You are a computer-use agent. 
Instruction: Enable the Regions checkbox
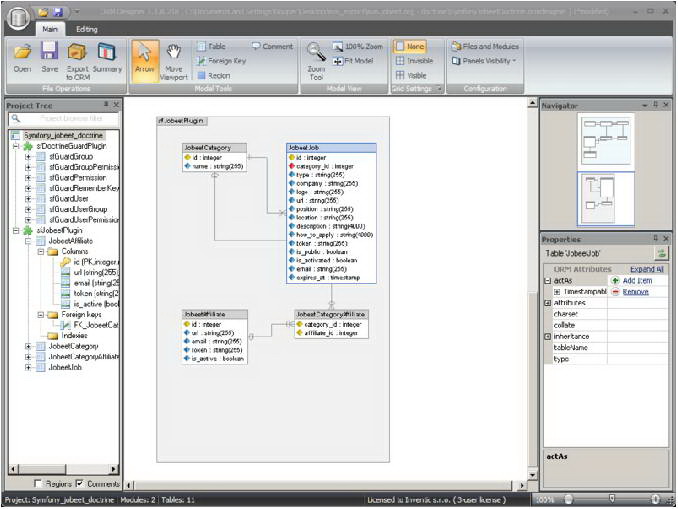click(x=36, y=484)
